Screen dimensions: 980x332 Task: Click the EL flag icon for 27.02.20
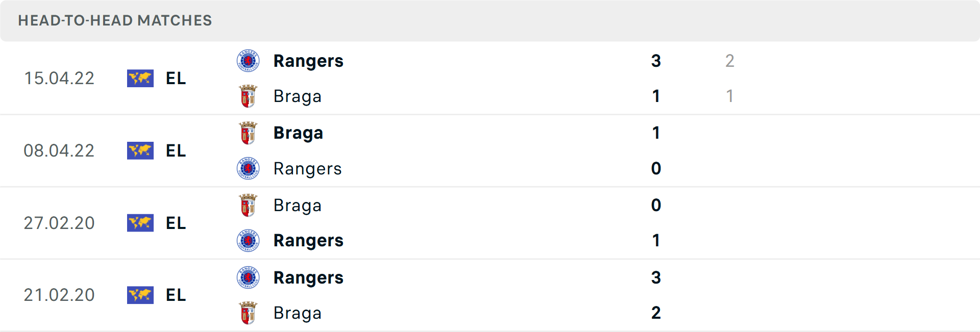click(140, 223)
